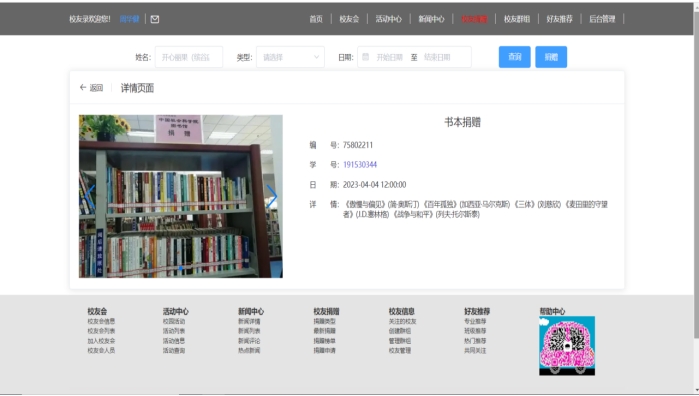Screen dimensions: 699x396
Task: Open 校友群组 in top navigation
Action: 517,19
